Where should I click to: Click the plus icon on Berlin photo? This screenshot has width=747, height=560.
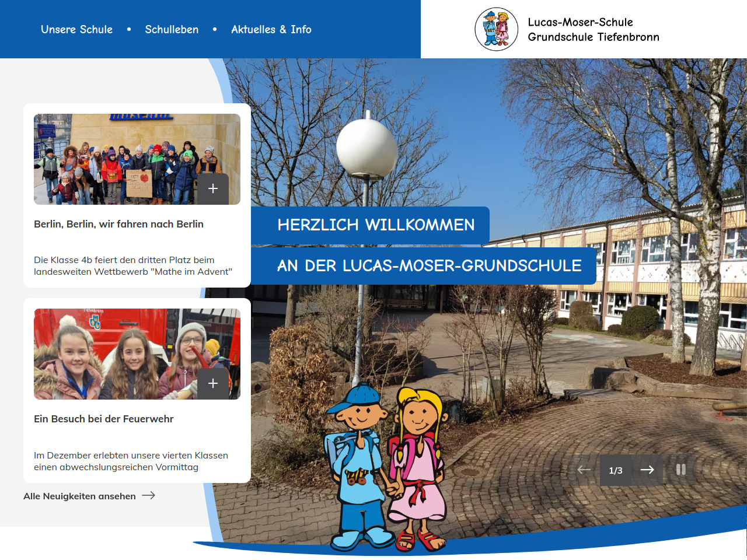(213, 188)
